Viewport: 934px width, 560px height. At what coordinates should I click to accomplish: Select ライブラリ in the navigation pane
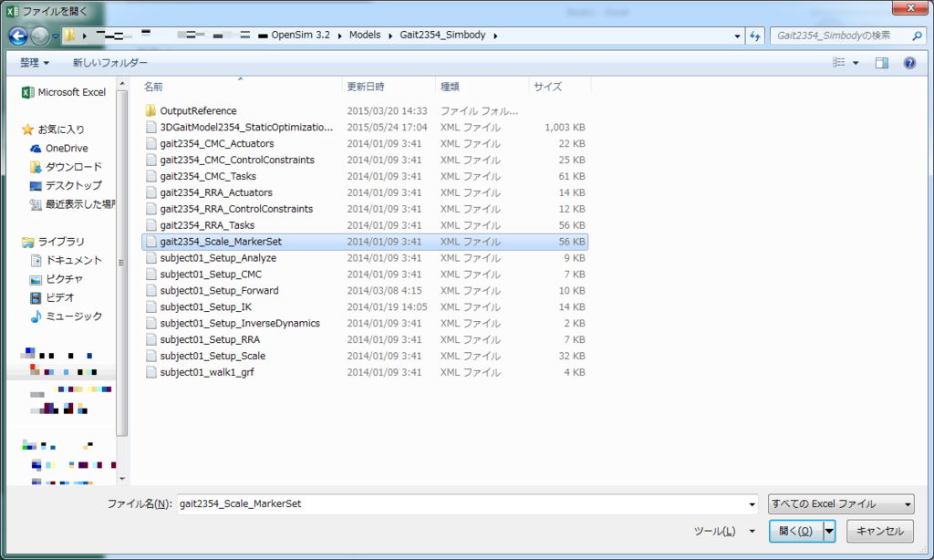tap(53, 242)
